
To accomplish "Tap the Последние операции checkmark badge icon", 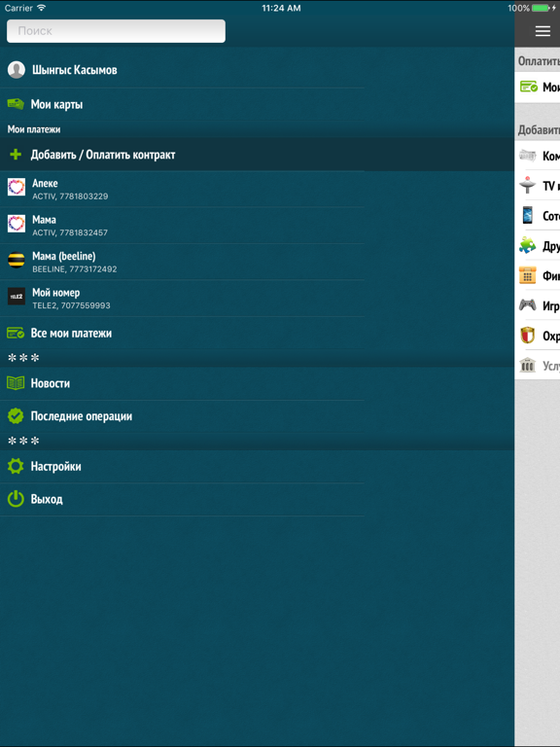I will click(16, 416).
